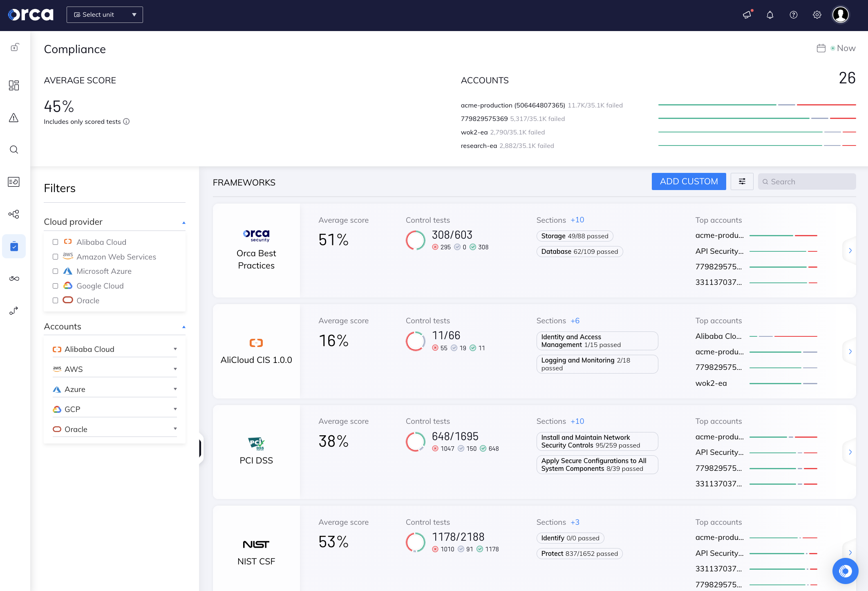Click the notifications bell icon

point(770,15)
